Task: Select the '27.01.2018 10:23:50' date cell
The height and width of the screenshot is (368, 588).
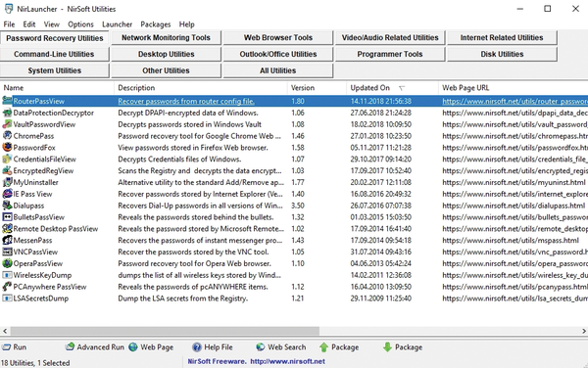Action: [380, 136]
